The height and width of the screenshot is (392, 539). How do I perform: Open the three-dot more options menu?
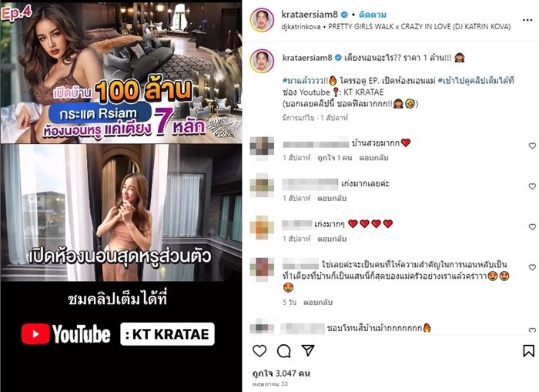point(527,20)
